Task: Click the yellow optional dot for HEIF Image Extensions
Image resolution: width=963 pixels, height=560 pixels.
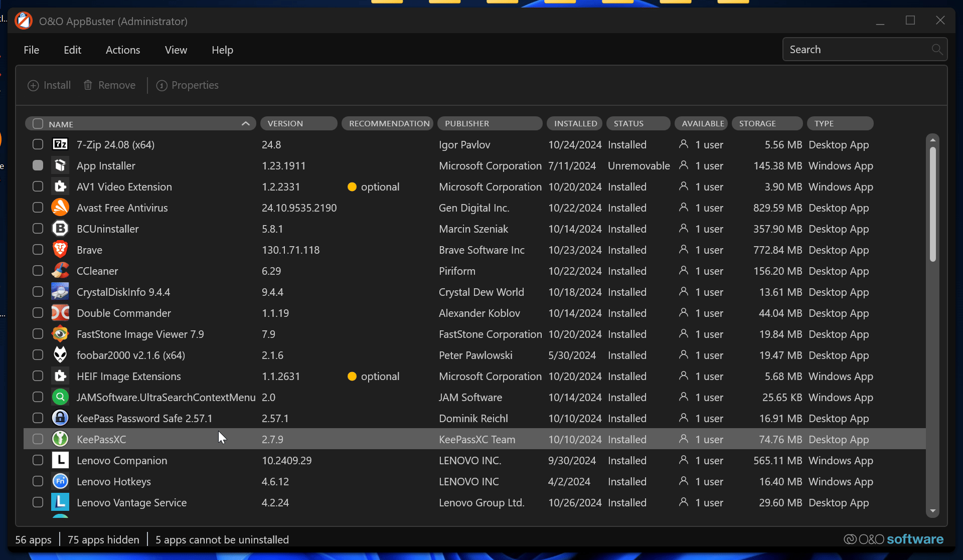Action: 352,377
